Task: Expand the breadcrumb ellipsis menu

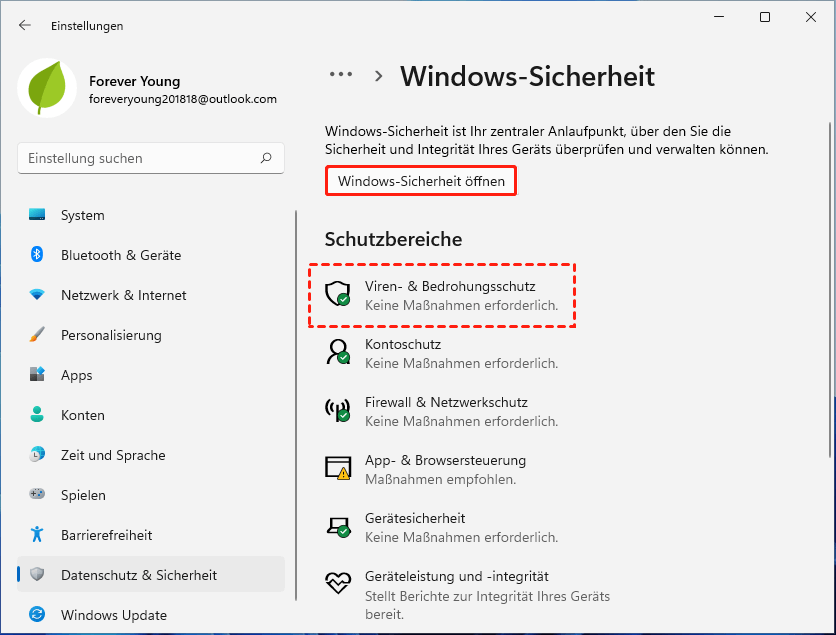Action: (x=341, y=75)
